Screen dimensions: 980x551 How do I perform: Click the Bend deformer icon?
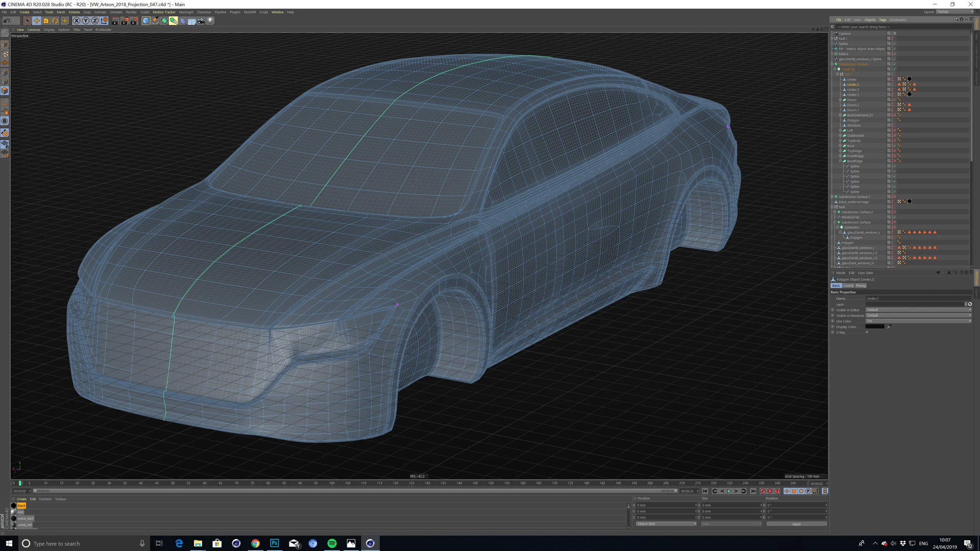pyautogui.click(x=183, y=21)
